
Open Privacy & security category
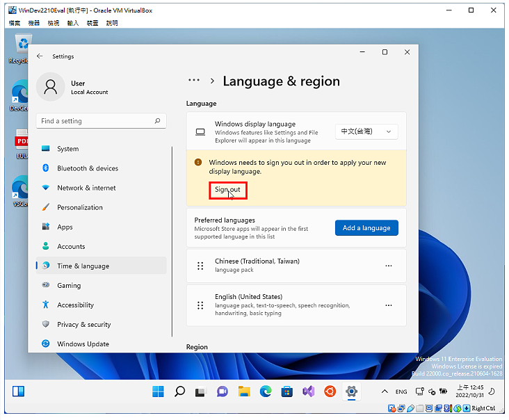click(x=102, y=324)
